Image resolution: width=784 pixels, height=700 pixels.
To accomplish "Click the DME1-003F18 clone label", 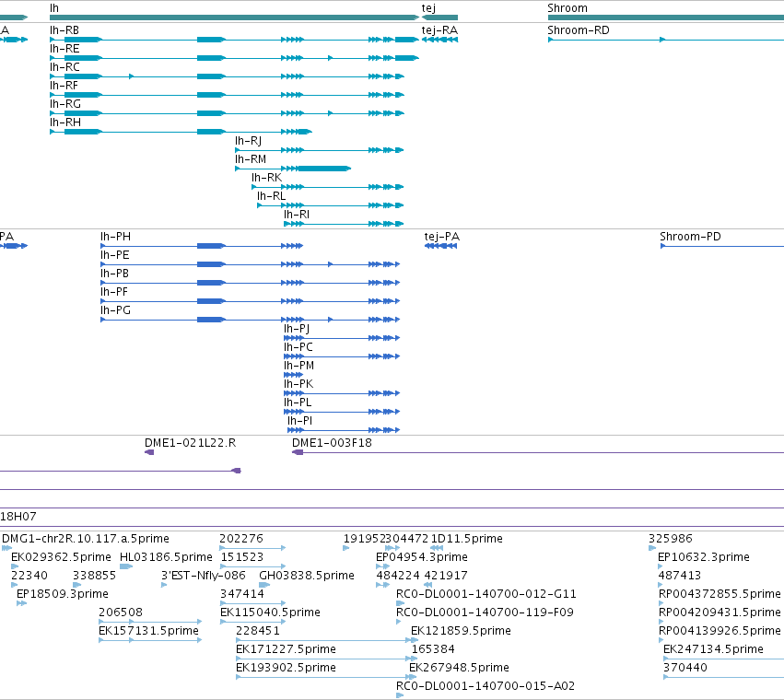I will [x=332, y=443].
